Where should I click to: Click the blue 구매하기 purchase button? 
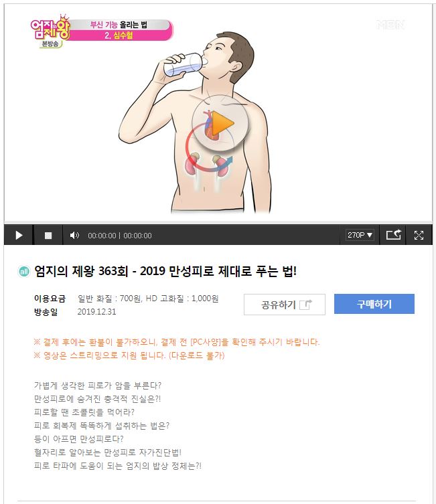coord(374,304)
